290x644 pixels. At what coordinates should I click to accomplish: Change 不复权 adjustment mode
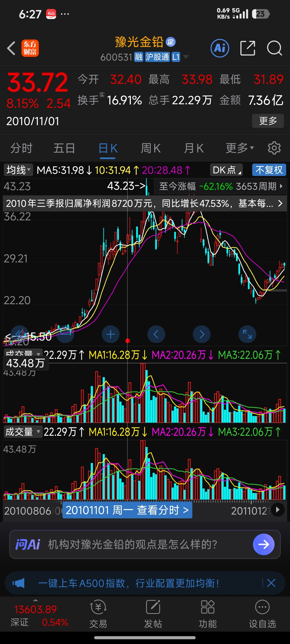(x=269, y=170)
